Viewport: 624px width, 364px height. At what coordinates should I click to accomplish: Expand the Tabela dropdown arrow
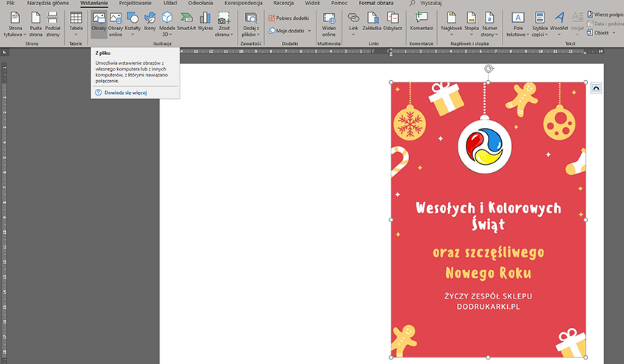(76, 35)
